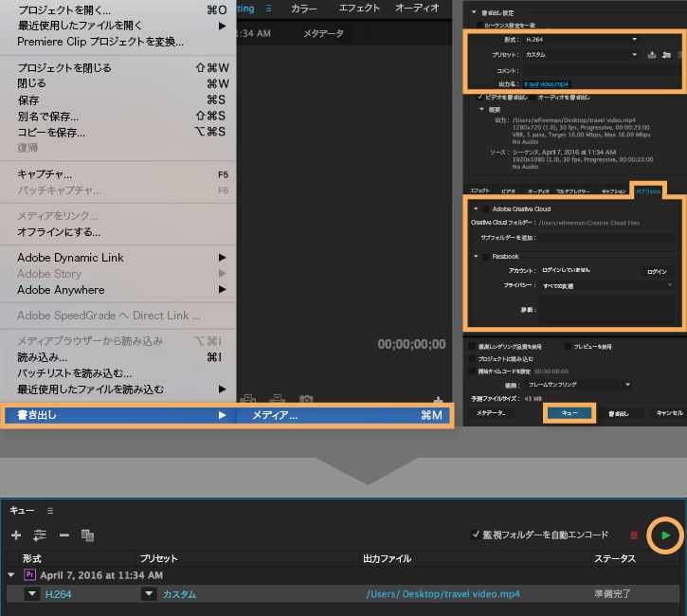Open the プリセット カスタム dropdown in export settings
Viewport: 687px width, 616px height.
coord(581,55)
